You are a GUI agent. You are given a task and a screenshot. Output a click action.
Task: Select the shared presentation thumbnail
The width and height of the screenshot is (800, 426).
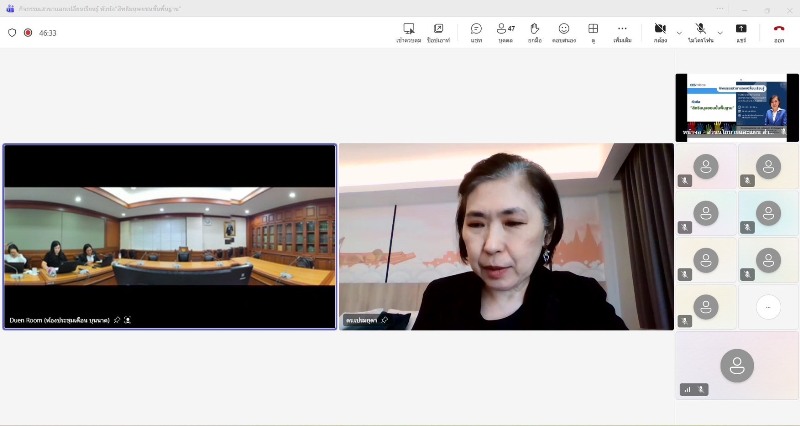click(x=736, y=106)
